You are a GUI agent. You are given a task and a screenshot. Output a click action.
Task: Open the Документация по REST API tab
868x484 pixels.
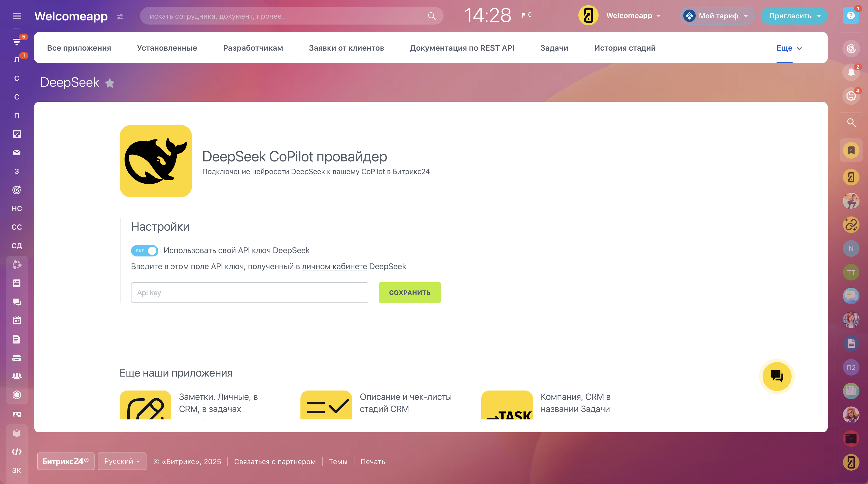click(462, 48)
